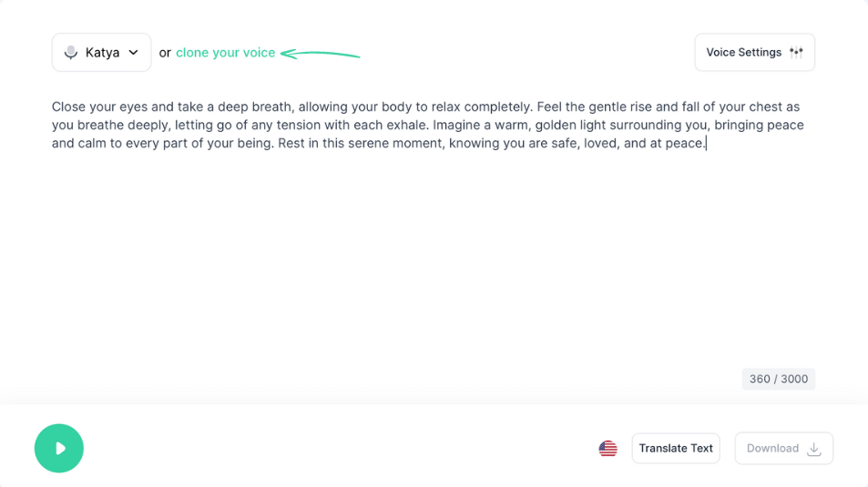Click the green hand-drawn arrow graphic

pos(320,54)
